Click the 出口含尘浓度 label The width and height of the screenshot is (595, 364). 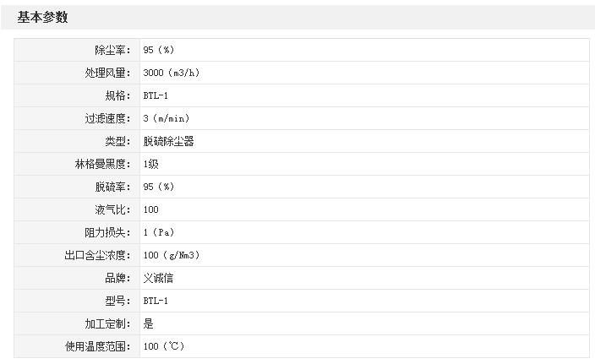(x=97, y=255)
